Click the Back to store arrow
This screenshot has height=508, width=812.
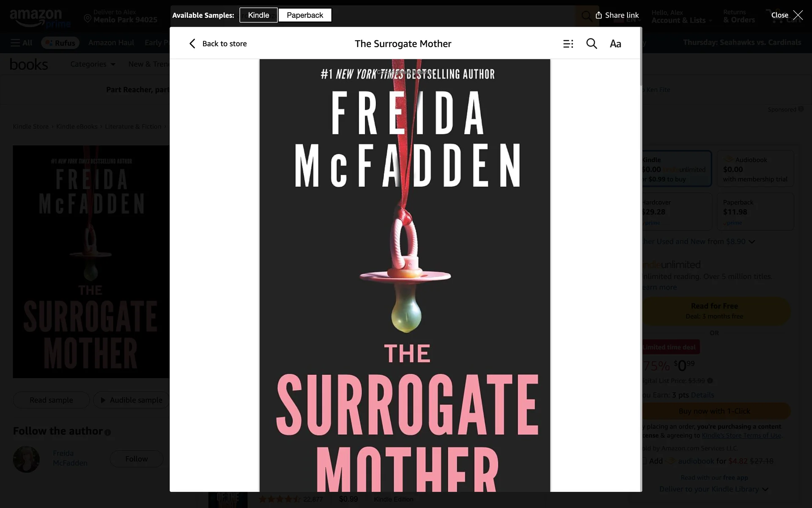pyautogui.click(x=192, y=44)
